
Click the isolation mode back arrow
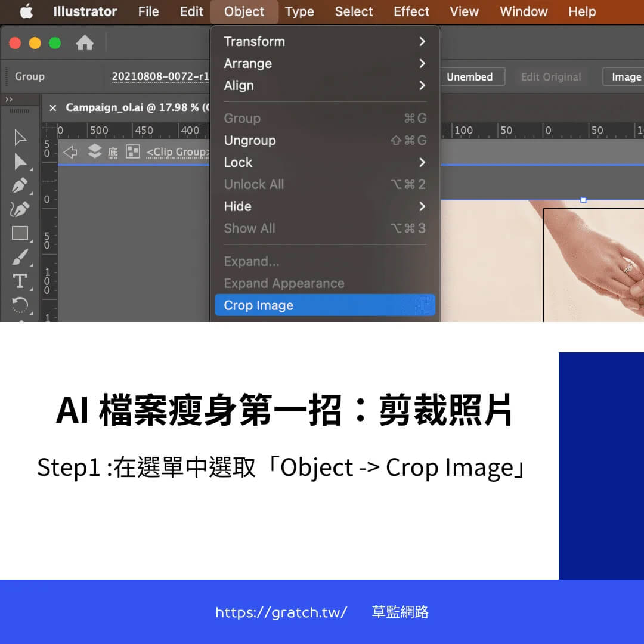tap(70, 152)
